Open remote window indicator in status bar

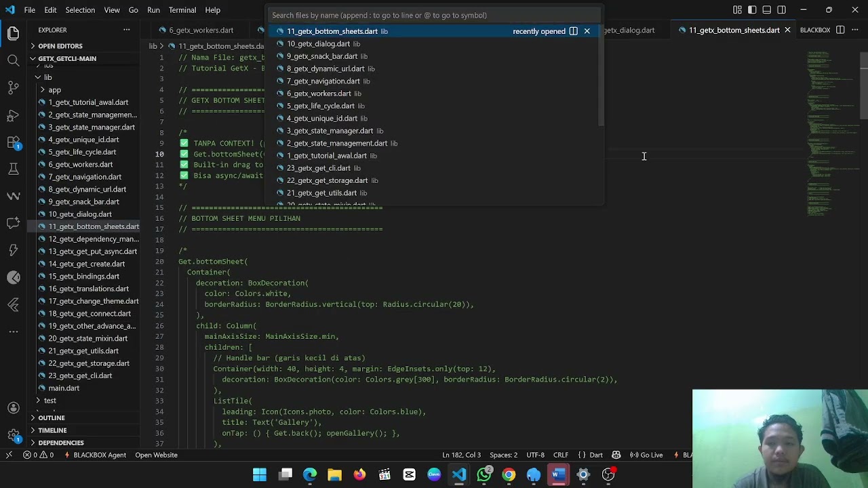9,455
